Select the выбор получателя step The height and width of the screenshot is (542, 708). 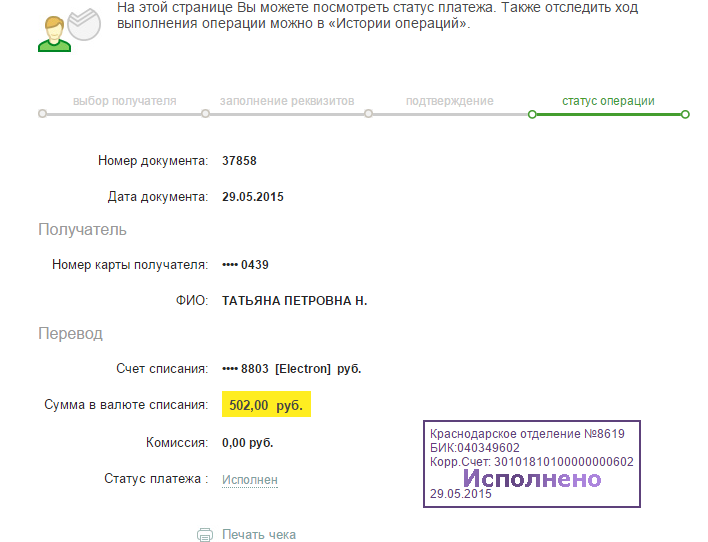coord(125,101)
